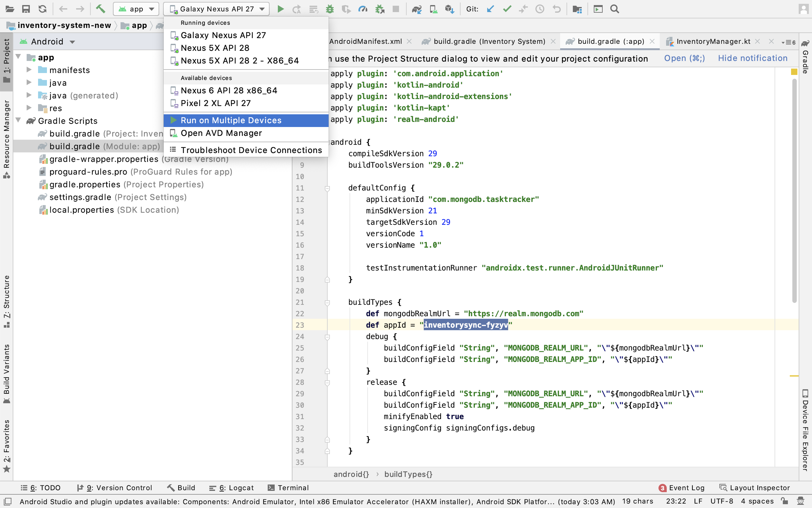Select Galaxy Nexus API 27 in running devices
Image resolution: width=812 pixels, height=508 pixels.
pyautogui.click(x=246, y=35)
